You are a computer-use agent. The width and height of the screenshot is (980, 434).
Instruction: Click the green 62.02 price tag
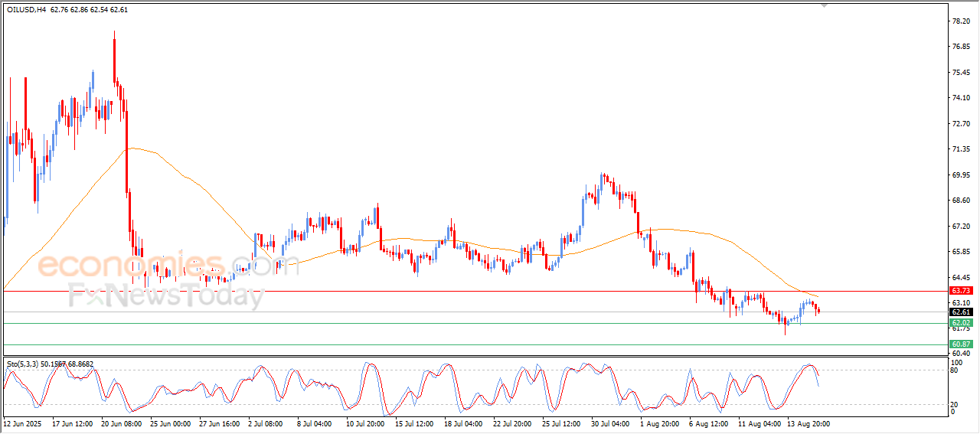pyautogui.click(x=961, y=323)
